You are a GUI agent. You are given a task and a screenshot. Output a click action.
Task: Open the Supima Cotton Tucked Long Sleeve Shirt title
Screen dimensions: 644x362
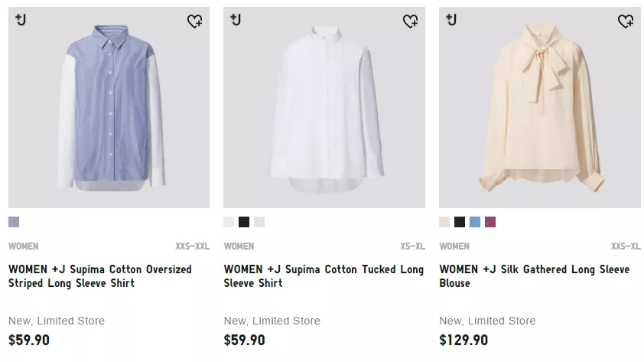point(324,276)
